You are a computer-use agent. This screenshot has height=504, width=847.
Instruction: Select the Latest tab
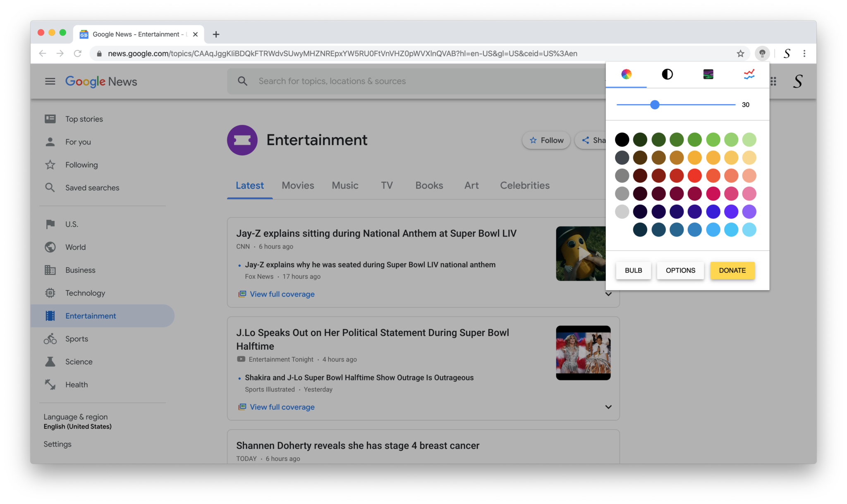250,186
